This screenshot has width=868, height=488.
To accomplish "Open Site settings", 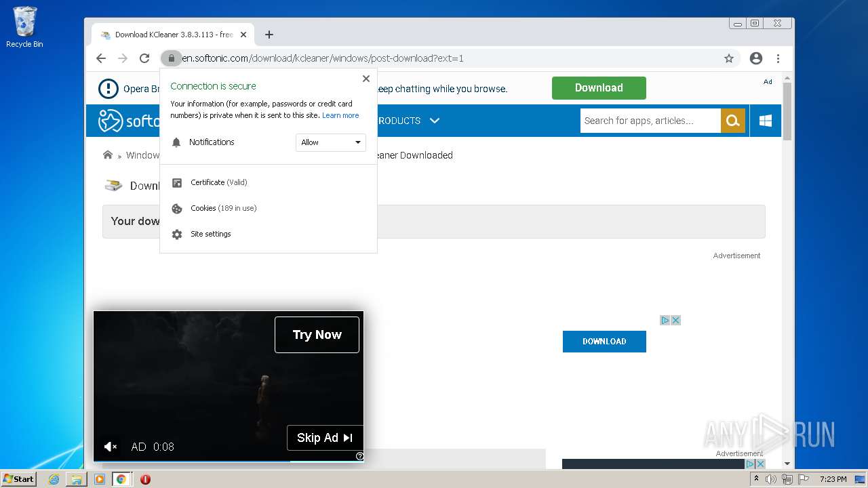I will pos(210,234).
